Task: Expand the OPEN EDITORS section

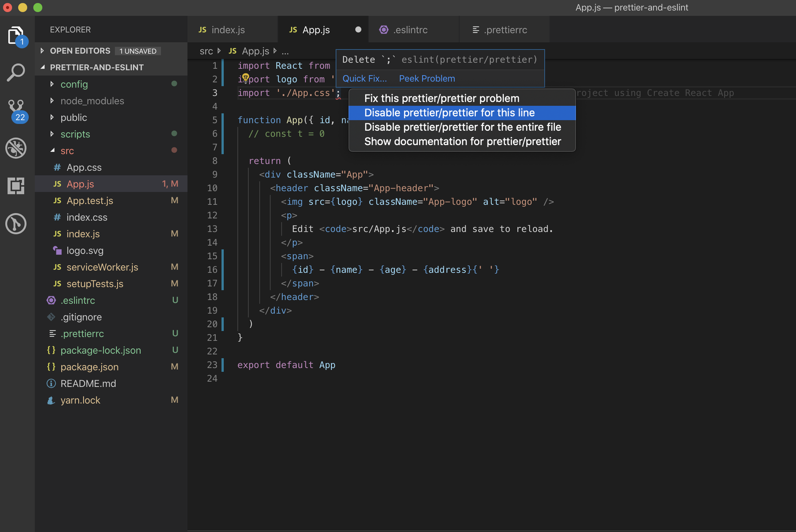Action: click(x=42, y=51)
